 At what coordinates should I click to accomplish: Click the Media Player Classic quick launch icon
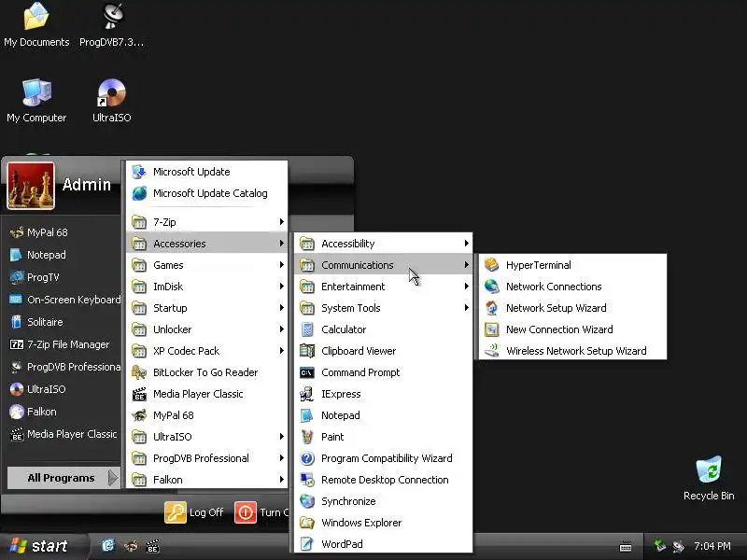coord(152,546)
